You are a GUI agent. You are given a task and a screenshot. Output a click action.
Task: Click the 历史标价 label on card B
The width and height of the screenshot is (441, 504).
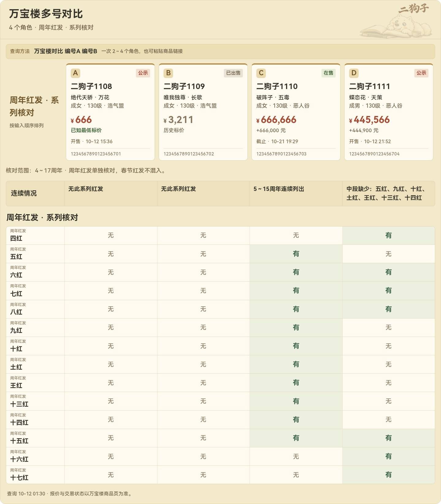click(174, 130)
